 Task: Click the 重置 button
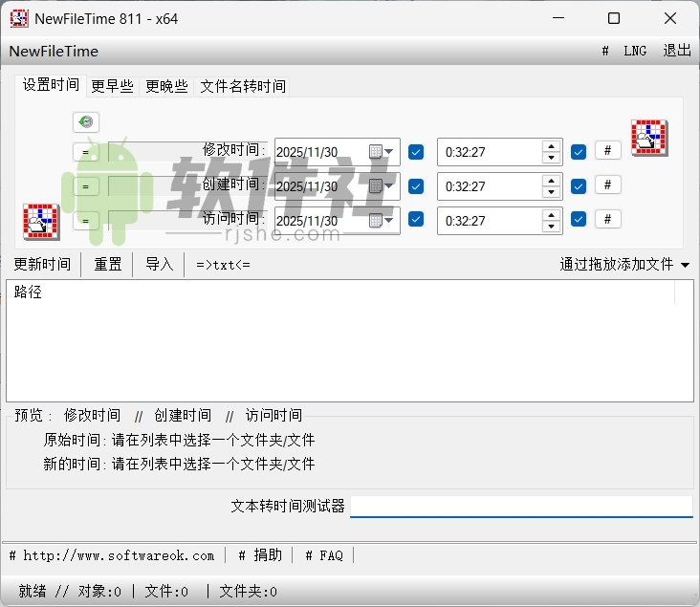click(108, 264)
